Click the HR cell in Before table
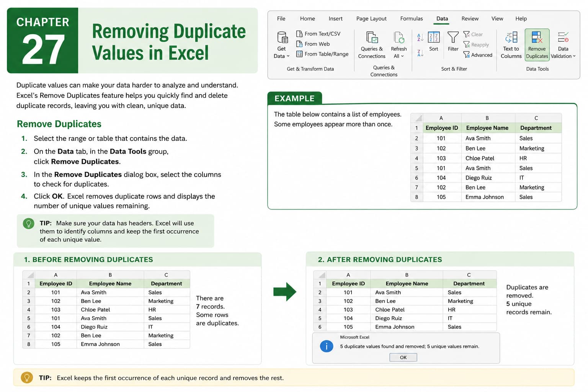This screenshot has height=392, width=588. [x=167, y=310]
